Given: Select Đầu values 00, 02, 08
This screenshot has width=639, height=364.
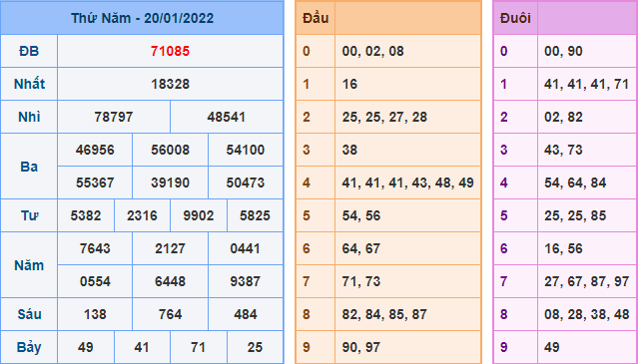Looking at the screenshot, I should tap(372, 51).
